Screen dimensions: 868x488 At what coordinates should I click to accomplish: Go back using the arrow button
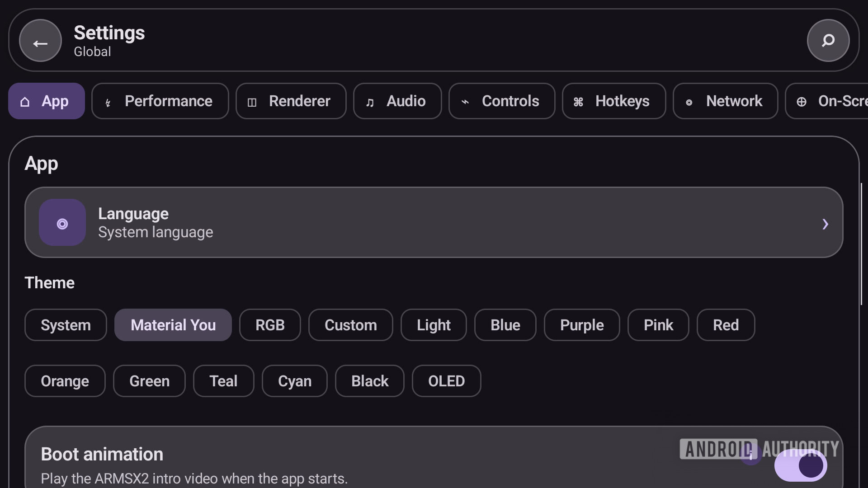click(x=40, y=41)
